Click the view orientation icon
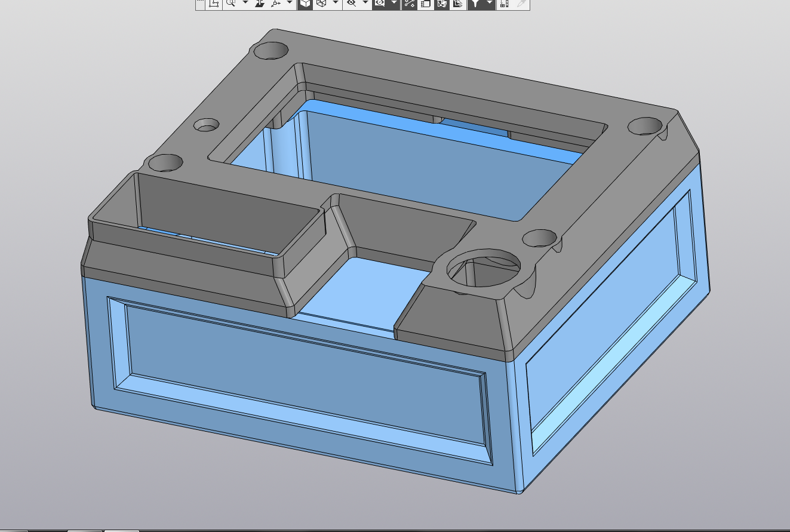The image size is (790, 532). pos(260,4)
